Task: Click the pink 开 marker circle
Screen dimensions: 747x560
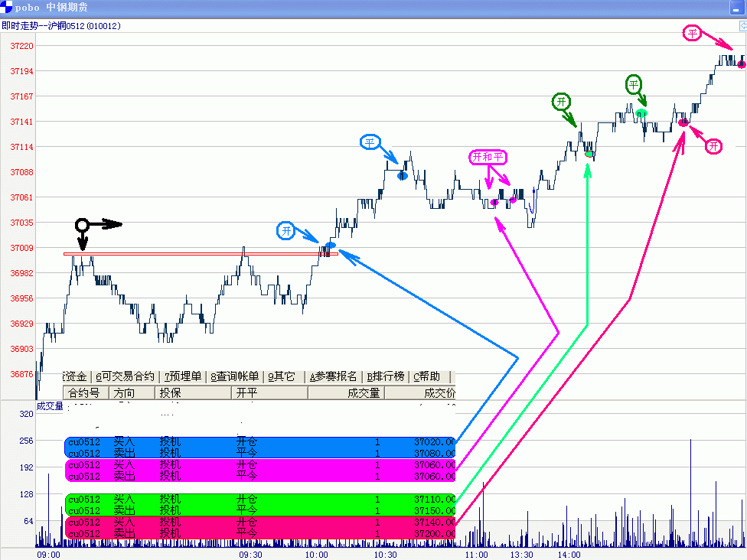Action: click(713, 146)
